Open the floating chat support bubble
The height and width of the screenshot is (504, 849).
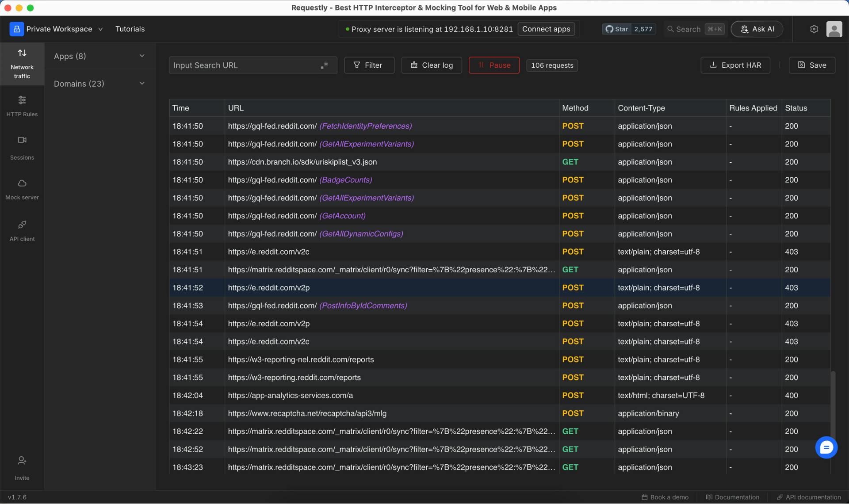826,447
